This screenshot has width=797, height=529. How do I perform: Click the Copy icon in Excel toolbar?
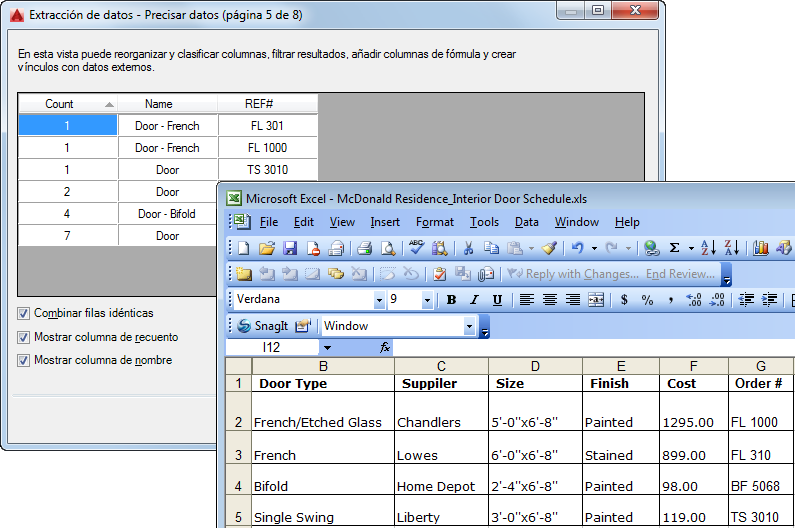[491, 248]
